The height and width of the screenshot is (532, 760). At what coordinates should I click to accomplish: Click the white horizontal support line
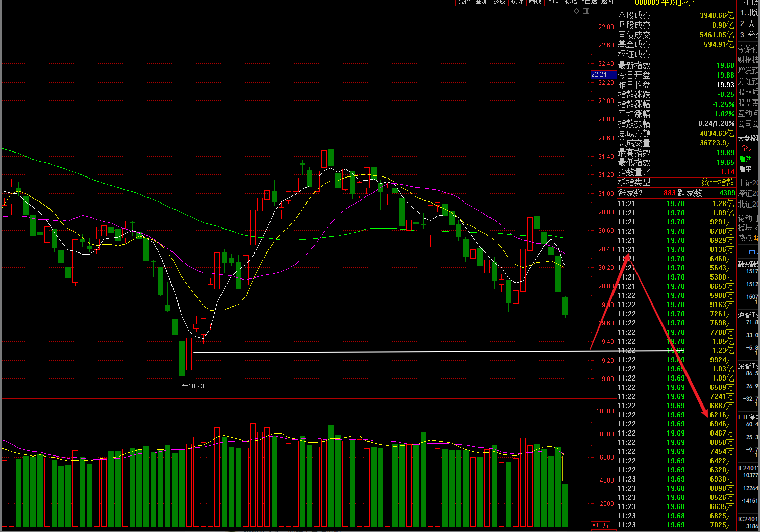pos(388,352)
